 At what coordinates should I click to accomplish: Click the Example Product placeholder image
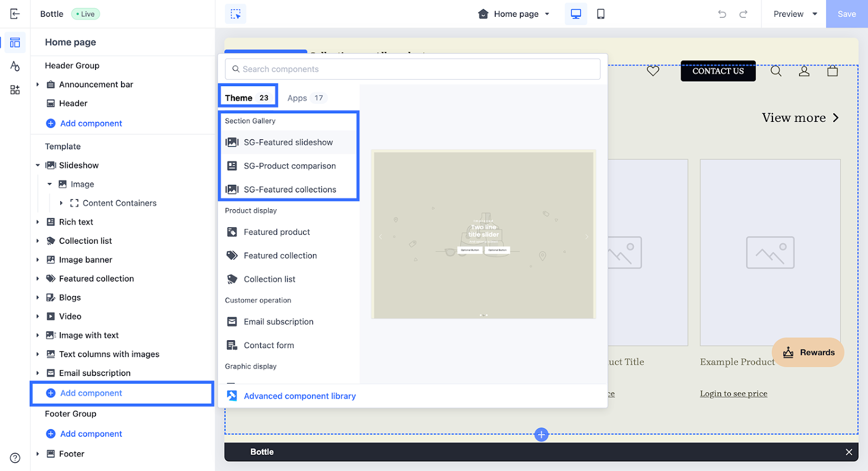click(x=770, y=253)
